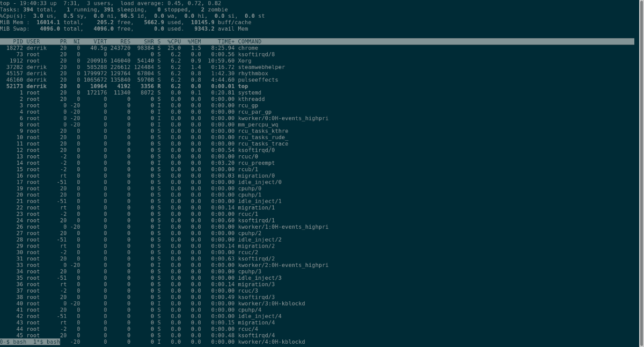
Task: Click PID 37282 in the process list
Action: point(14,67)
